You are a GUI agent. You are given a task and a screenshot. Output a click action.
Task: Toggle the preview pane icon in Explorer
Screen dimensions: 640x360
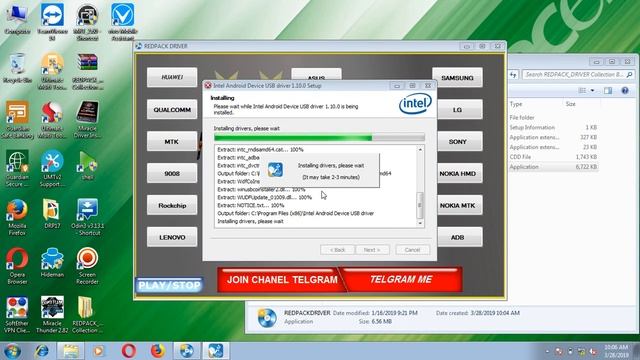(x=608, y=91)
